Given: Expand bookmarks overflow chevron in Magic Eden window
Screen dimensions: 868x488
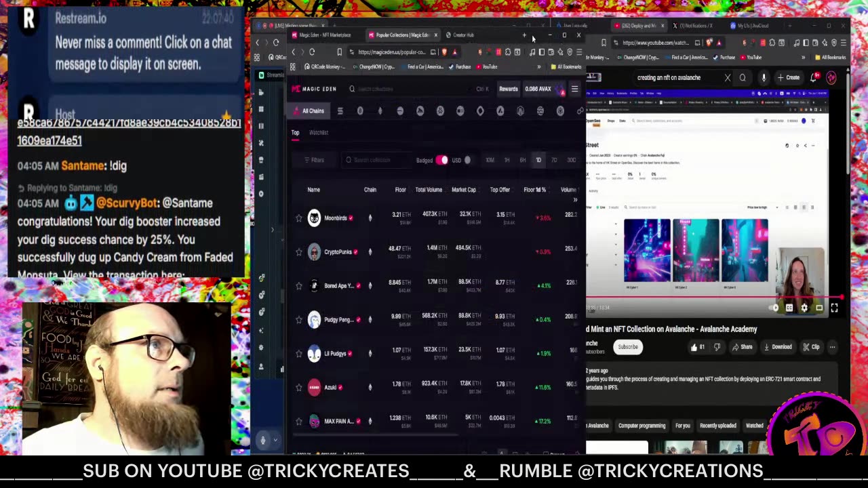Looking at the screenshot, I should tap(539, 67).
